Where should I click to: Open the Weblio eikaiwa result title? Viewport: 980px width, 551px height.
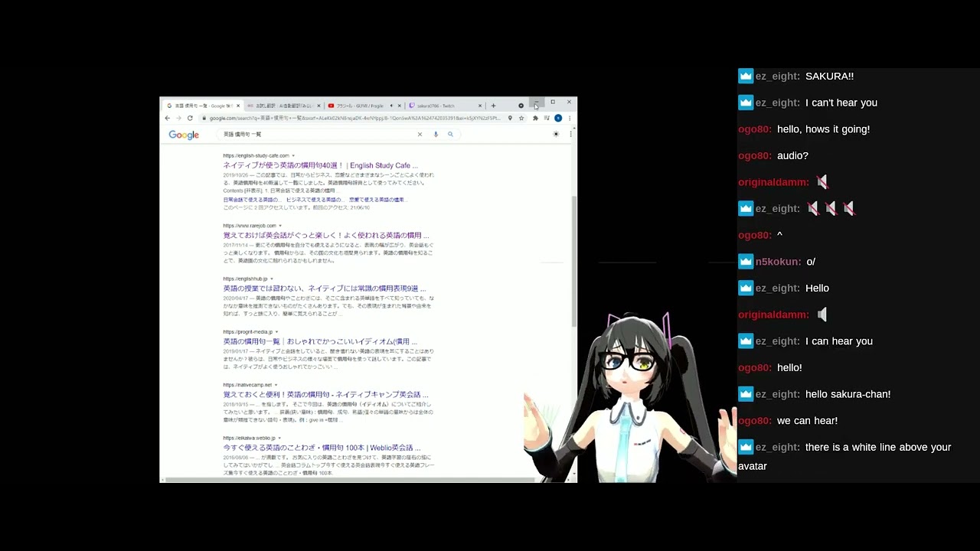click(x=322, y=448)
